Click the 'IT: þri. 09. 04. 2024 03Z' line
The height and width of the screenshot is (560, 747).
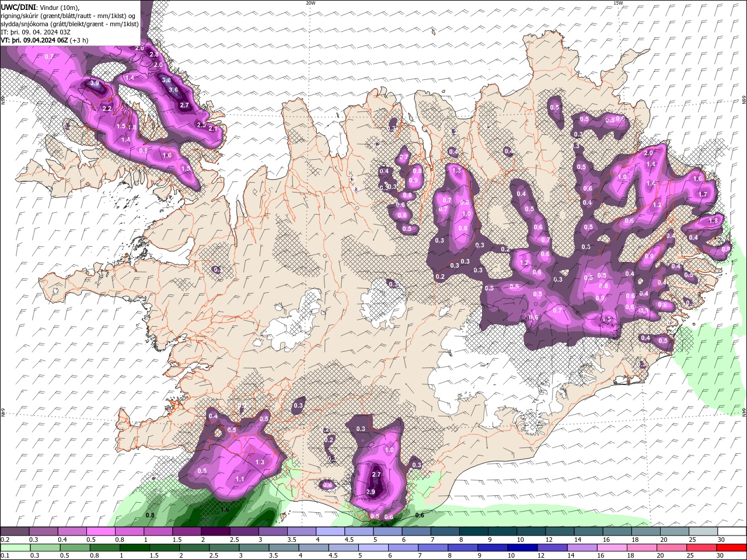(35, 32)
